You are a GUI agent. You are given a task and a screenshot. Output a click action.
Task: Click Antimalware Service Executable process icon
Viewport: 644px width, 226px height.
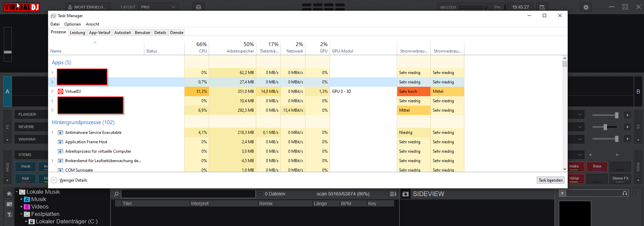(x=61, y=133)
